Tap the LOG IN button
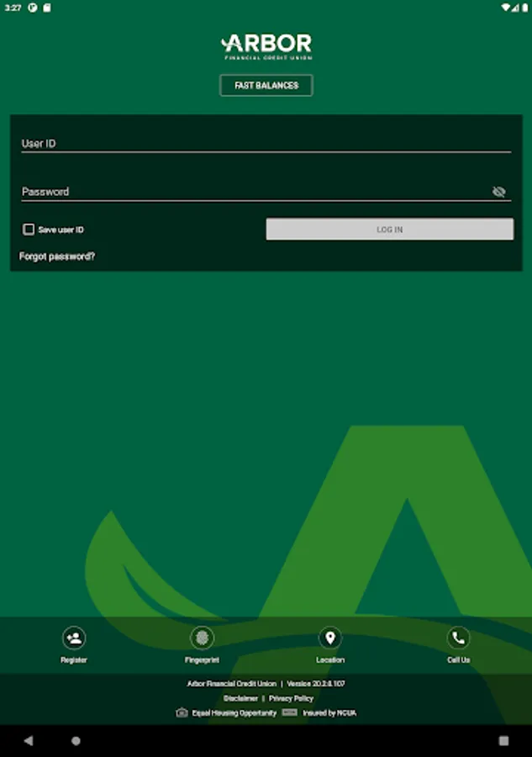This screenshot has width=532, height=757. (x=390, y=230)
